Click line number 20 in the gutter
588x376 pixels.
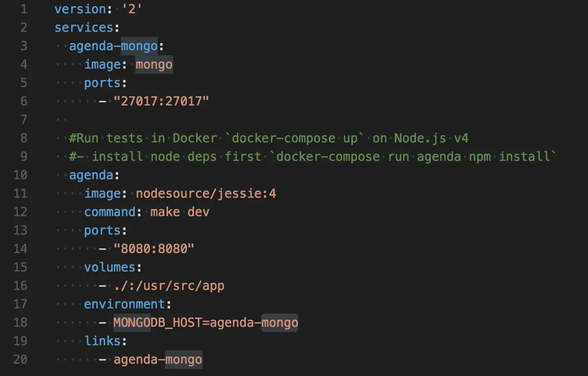tap(20, 359)
